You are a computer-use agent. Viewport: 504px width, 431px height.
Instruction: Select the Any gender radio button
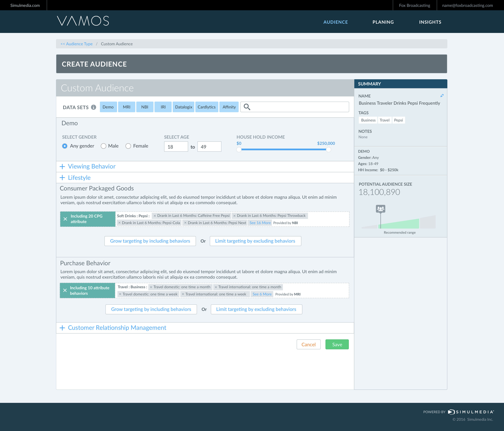[x=65, y=146]
